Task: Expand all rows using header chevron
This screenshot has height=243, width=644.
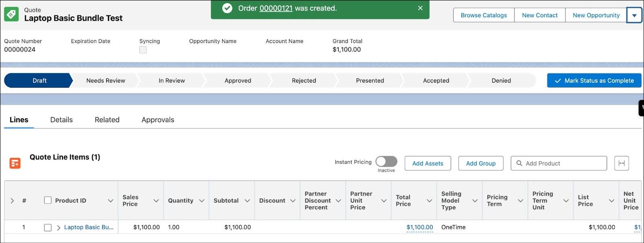Action: tap(12, 201)
